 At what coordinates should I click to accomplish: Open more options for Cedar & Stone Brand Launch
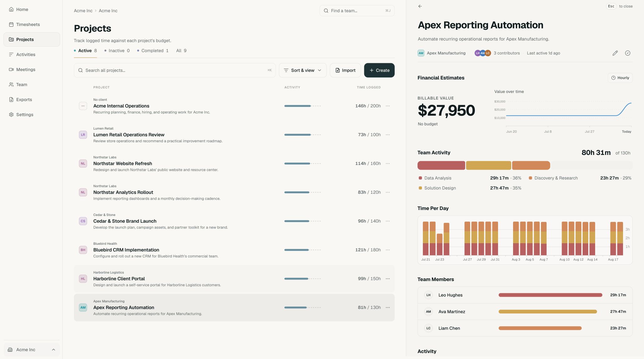388,221
